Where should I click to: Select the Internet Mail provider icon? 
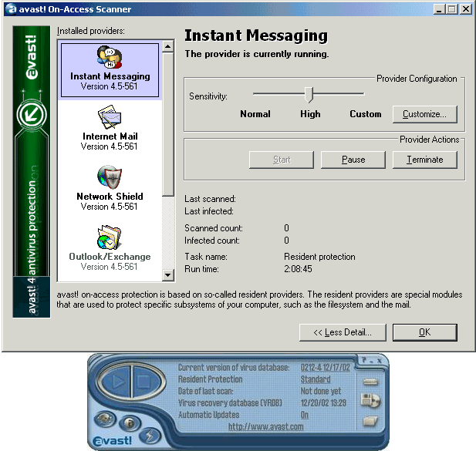[x=110, y=117]
